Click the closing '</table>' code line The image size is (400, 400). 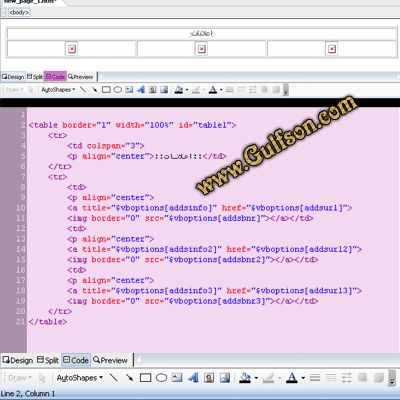coord(48,322)
